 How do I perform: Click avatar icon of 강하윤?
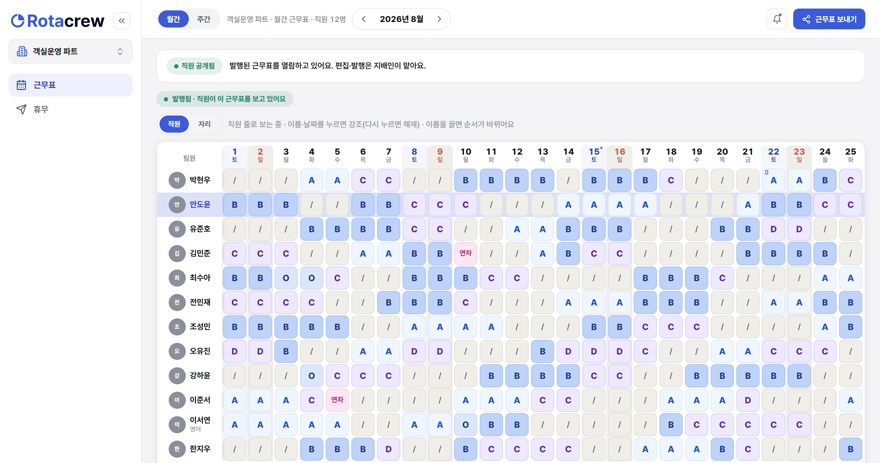(177, 375)
